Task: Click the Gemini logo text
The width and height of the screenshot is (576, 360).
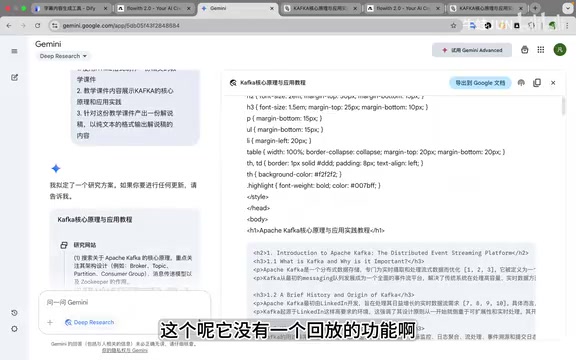Action: (48, 44)
